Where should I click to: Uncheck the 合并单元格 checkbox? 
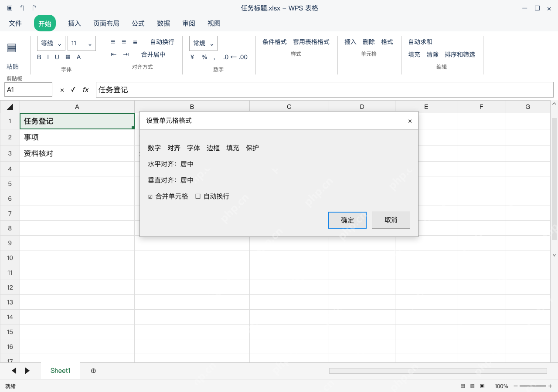[150, 196]
